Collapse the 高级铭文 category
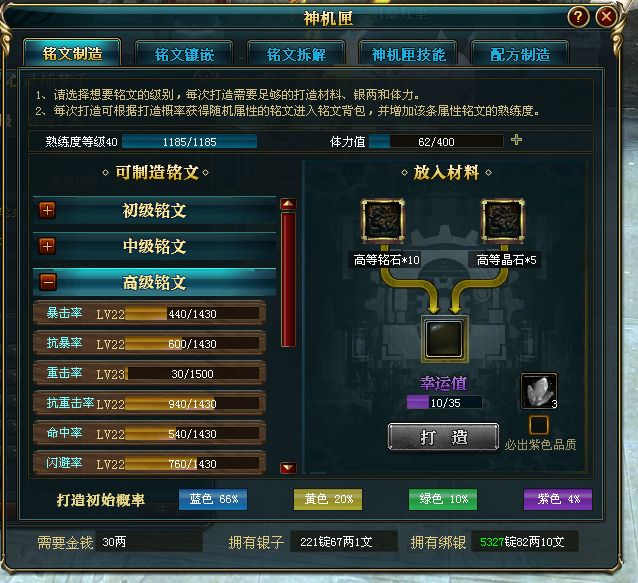The height and width of the screenshot is (583, 638). [x=48, y=282]
